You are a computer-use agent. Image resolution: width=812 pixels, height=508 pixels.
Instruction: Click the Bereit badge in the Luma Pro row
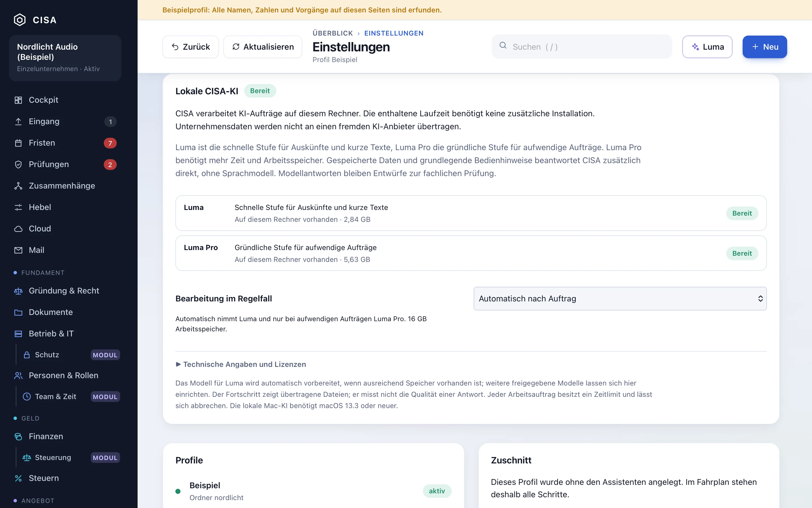pos(742,253)
